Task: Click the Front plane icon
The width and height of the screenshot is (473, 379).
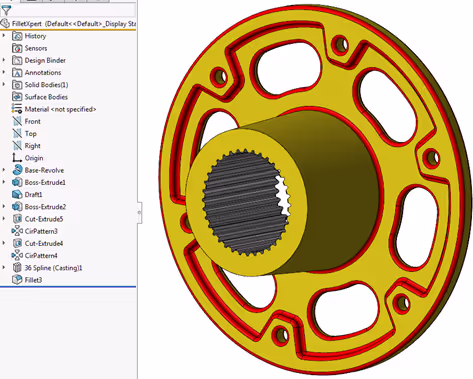Action: tap(17, 121)
